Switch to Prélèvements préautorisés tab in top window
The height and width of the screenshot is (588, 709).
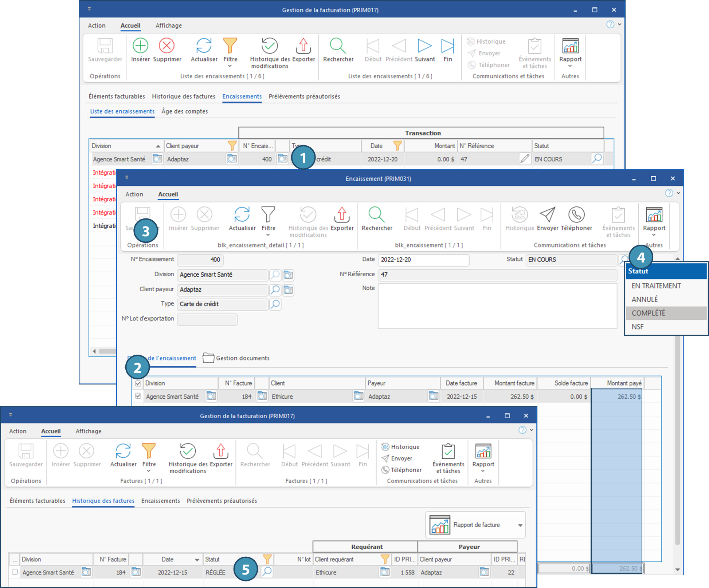point(304,96)
